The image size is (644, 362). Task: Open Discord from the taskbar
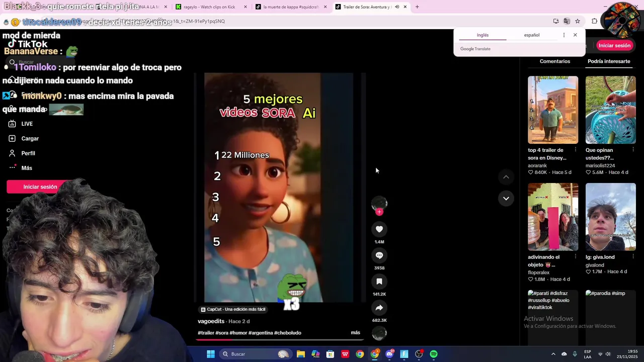389,354
